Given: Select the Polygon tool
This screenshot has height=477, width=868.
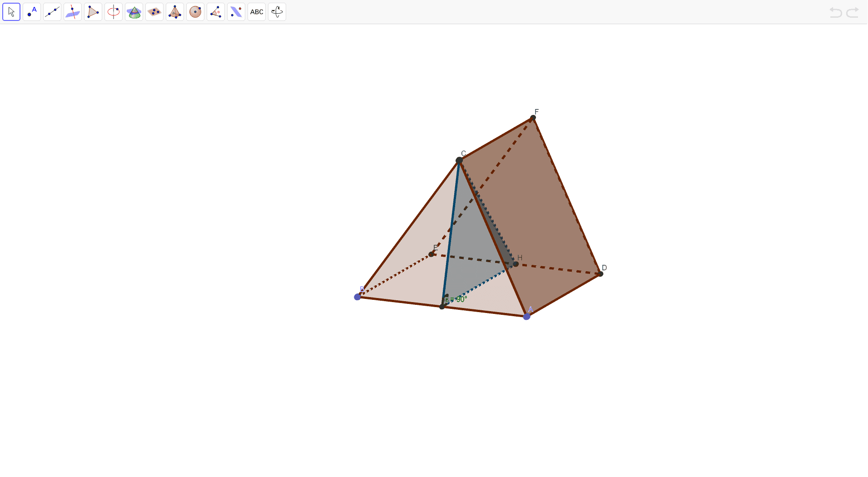Looking at the screenshot, I should point(93,12).
